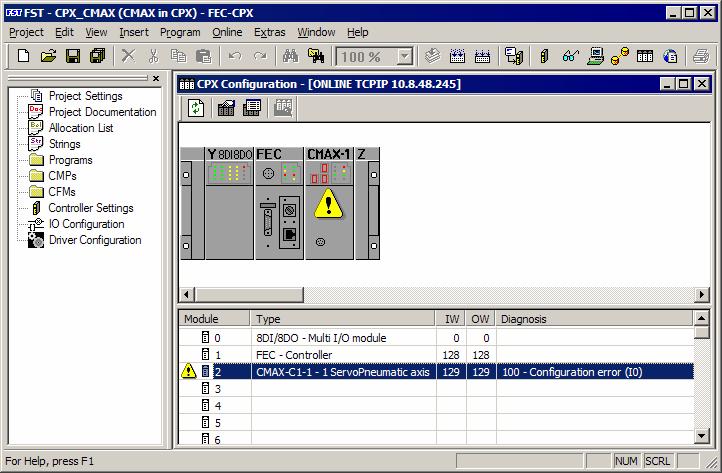Open the Help menu
The width and height of the screenshot is (722, 473).
click(358, 32)
